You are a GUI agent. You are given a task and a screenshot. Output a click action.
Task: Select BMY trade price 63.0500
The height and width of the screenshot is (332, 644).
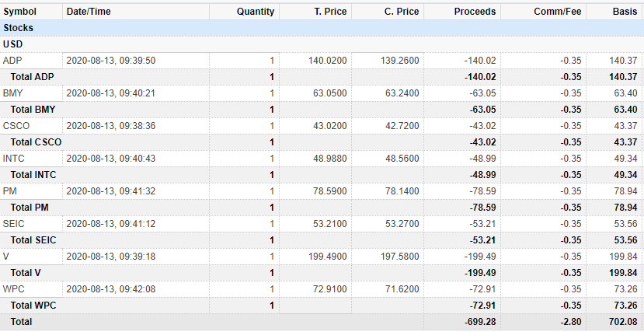pos(330,93)
